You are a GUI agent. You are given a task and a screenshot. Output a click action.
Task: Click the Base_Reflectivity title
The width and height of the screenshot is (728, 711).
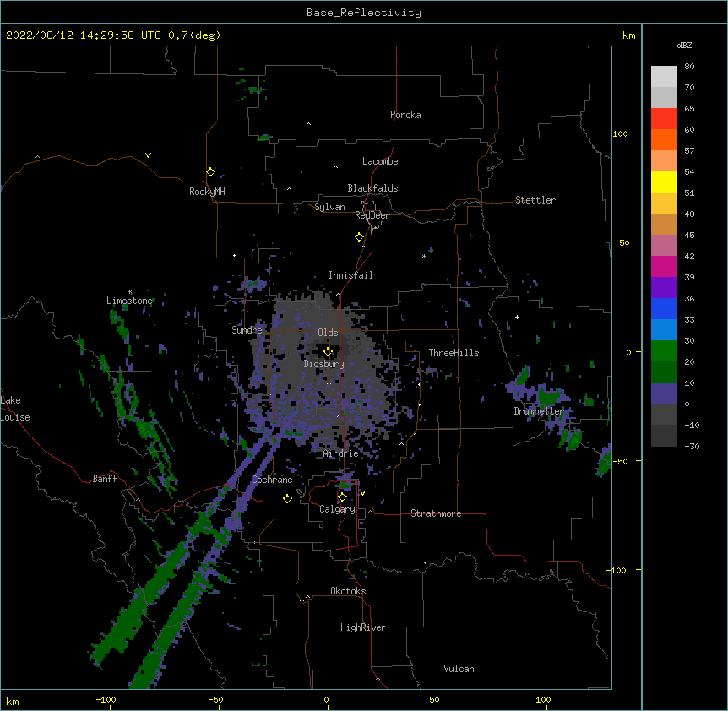pyautogui.click(x=364, y=13)
